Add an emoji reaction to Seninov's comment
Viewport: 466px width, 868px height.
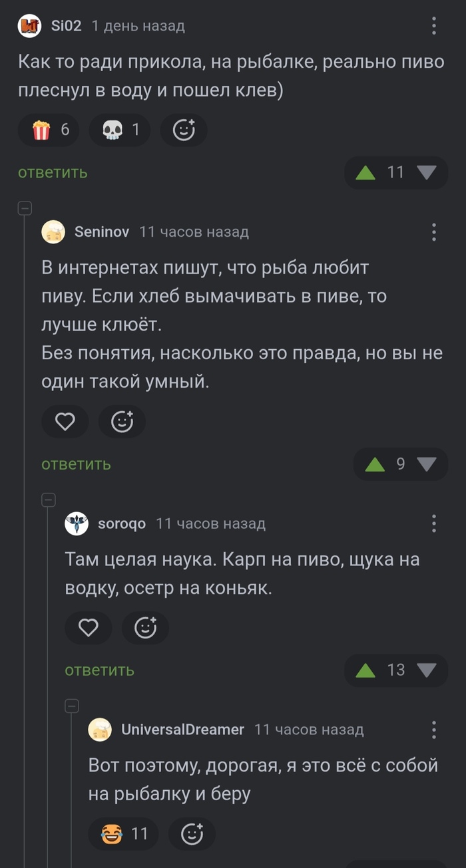pos(122,422)
